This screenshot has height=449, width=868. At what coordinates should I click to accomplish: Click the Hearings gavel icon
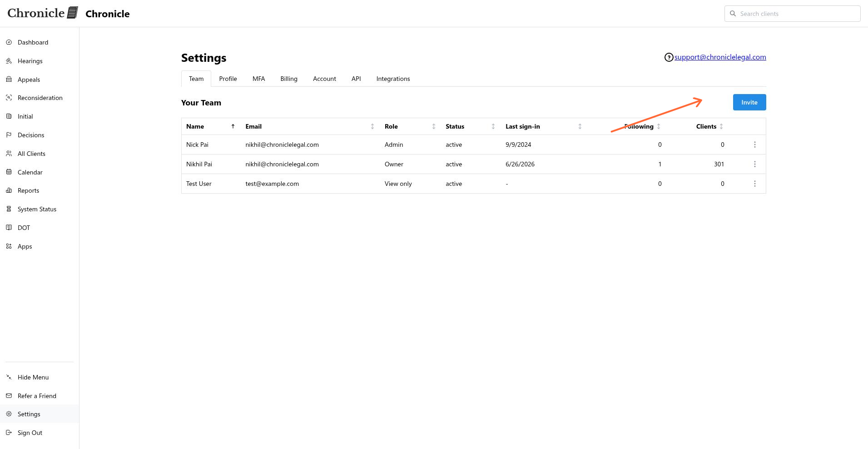pos(9,61)
